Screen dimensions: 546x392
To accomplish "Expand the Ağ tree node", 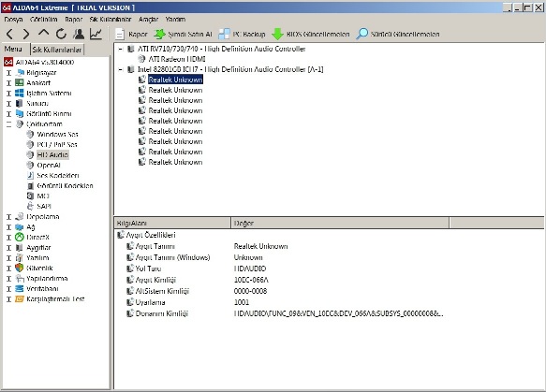I will 9,227.
